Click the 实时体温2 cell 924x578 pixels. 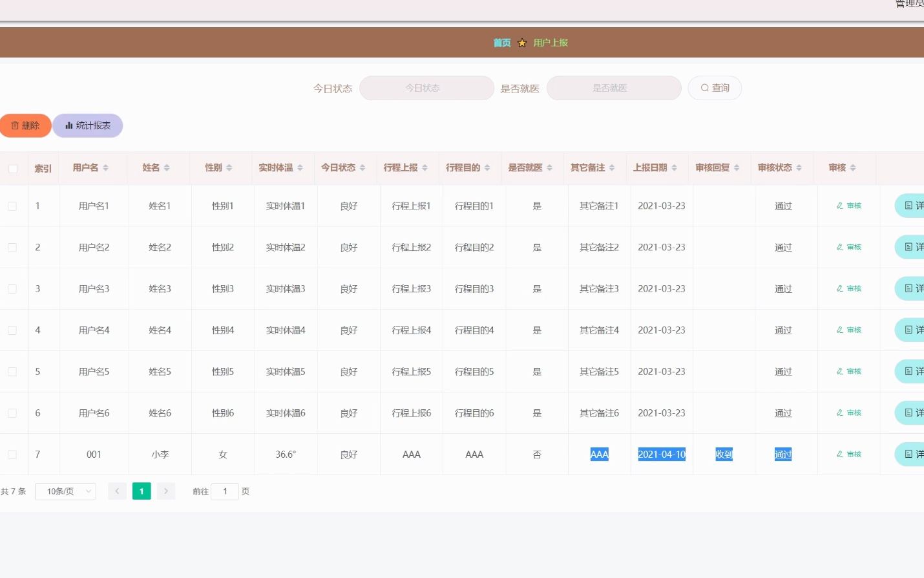tap(286, 248)
